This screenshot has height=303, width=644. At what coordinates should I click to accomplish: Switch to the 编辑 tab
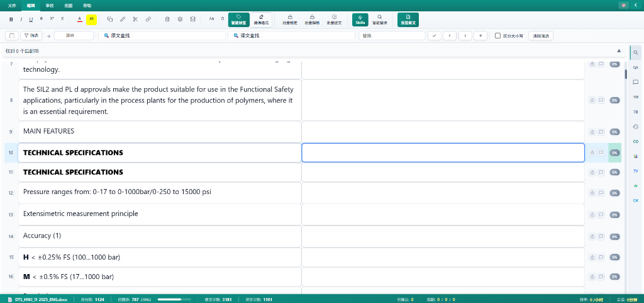coord(31,6)
